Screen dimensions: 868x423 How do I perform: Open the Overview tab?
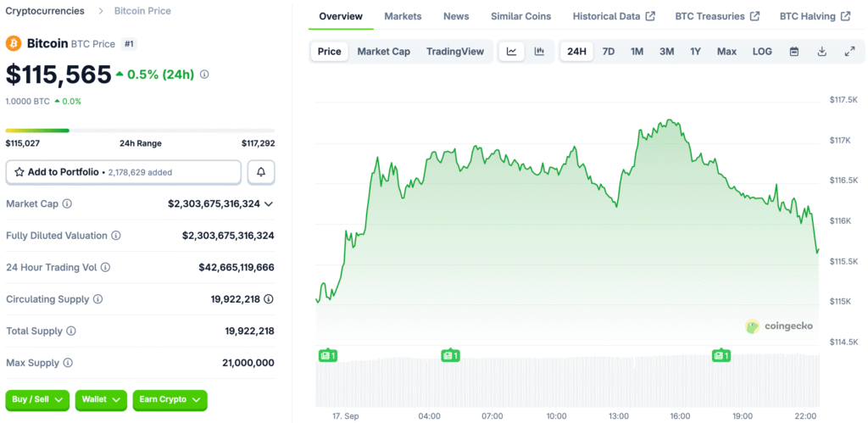(341, 16)
